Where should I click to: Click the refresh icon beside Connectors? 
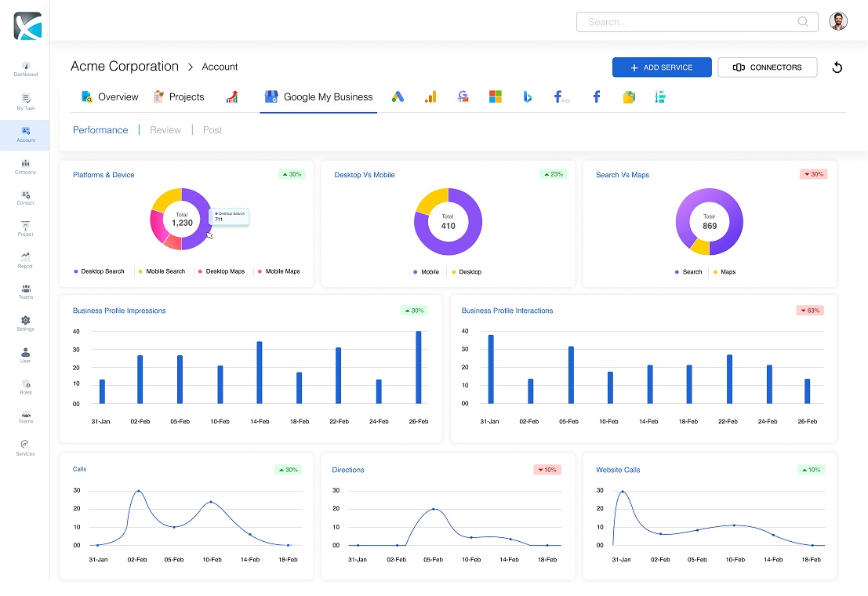click(837, 67)
